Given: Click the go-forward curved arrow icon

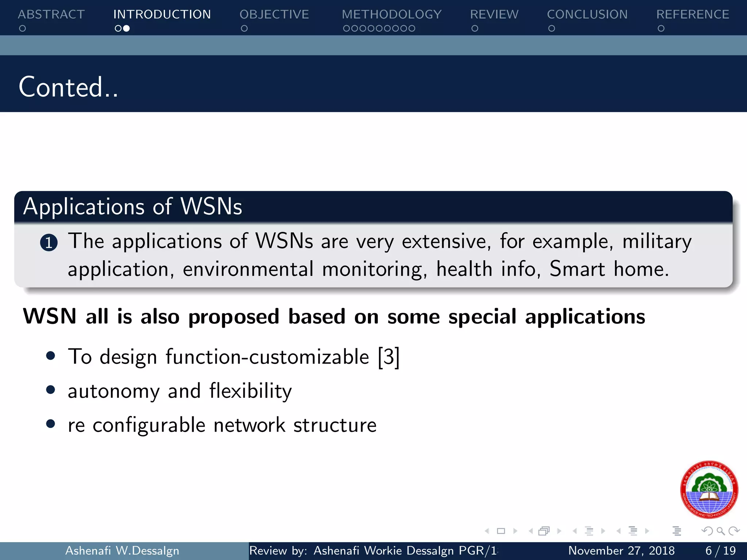Looking at the screenshot, I should pos(734,531).
